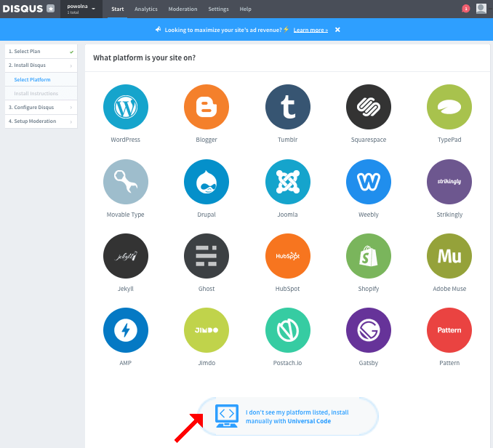The image size is (493, 448).
Task: Click the Shopify text label
Action: click(x=369, y=289)
